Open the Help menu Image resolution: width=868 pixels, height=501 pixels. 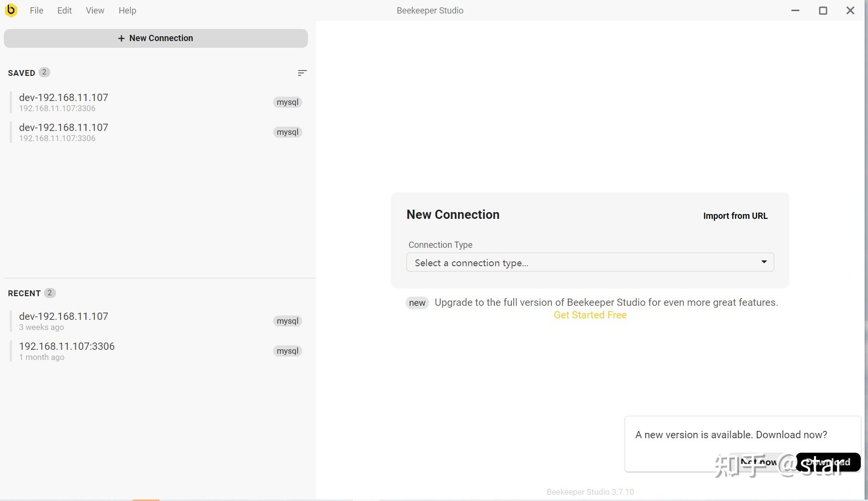click(127, 11)
